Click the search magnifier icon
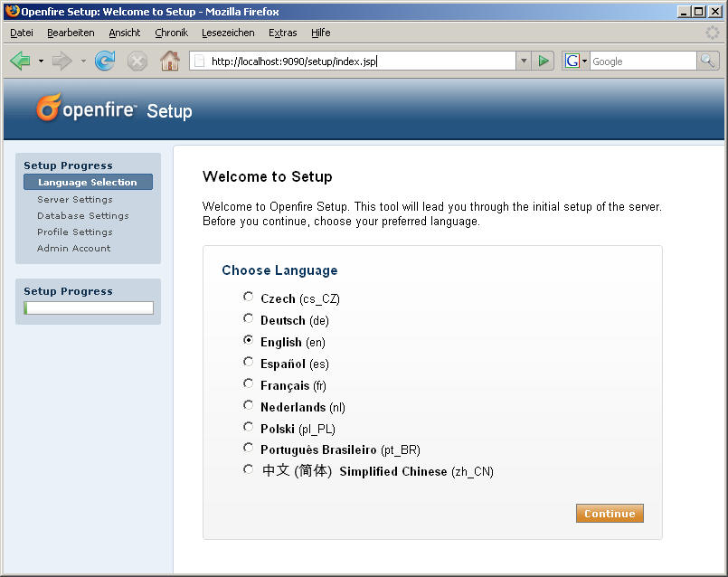 tap(708, 61)
